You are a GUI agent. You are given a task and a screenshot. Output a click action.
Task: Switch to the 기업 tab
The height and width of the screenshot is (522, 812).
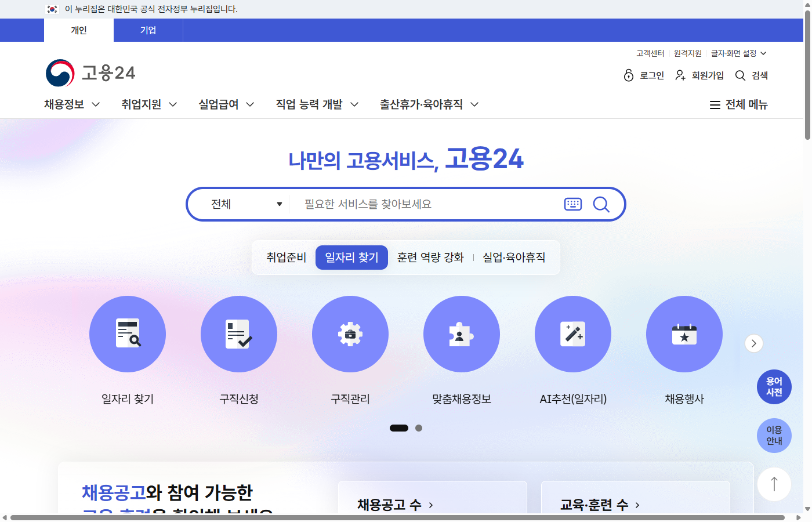pos(148,30)
